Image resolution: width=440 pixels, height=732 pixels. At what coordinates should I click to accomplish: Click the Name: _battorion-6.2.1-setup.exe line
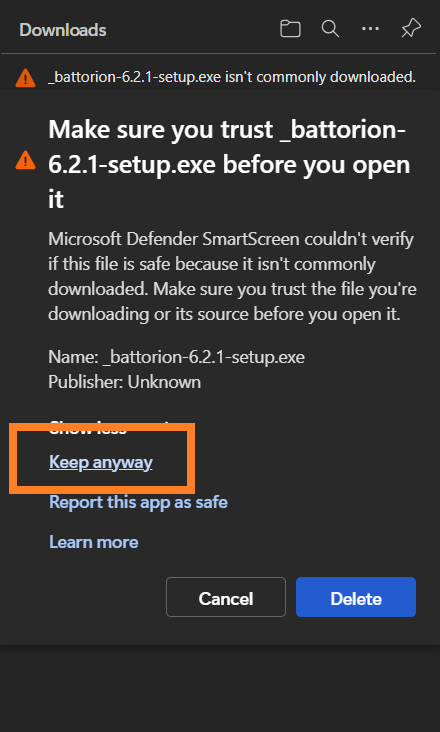pos(176,357)
